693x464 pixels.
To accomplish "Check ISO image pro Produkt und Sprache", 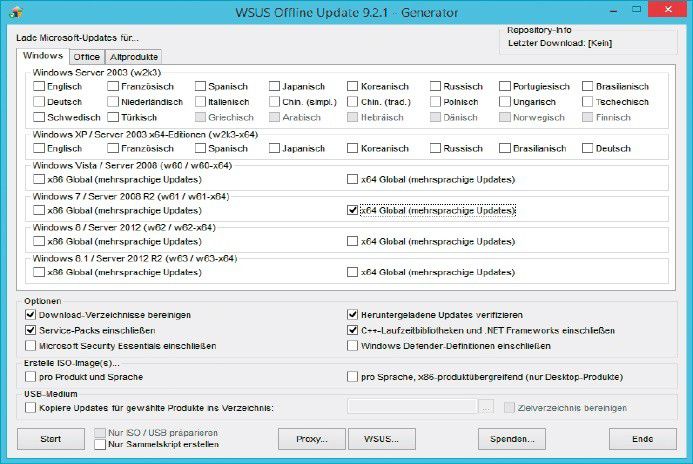I will [x=30, y=377].
